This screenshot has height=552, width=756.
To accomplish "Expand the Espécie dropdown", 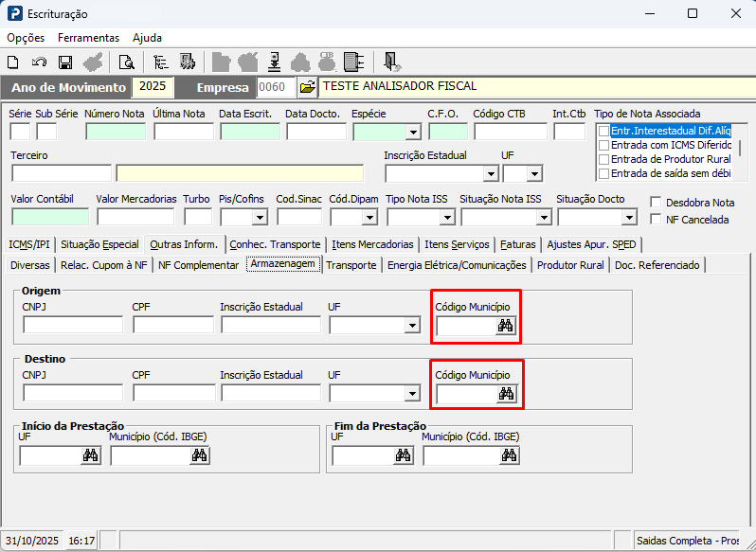I will pos(413,133).
